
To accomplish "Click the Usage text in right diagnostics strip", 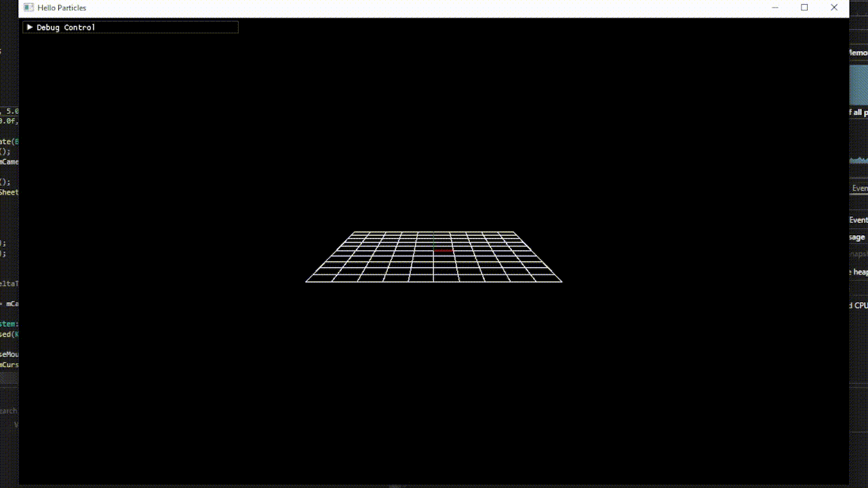I will [x=858, y=237].
